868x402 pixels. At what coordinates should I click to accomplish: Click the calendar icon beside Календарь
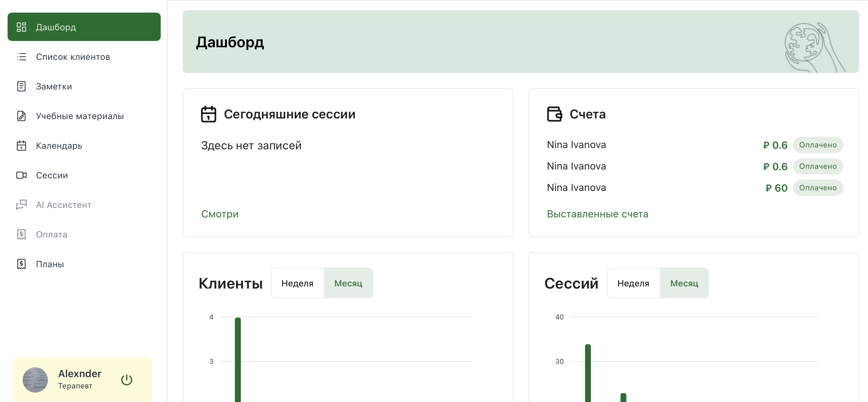pos(21,146)
